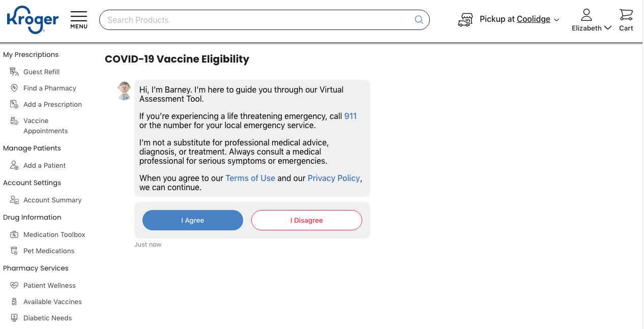Open the Privacy Policy link
644x329 pixels.
click(334, 178)
